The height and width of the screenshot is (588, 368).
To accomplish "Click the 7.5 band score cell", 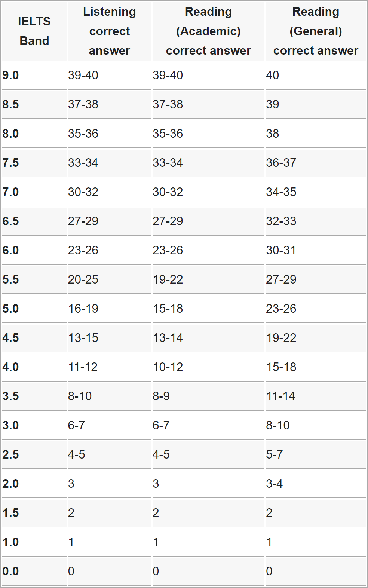I will tap(11, 163).
